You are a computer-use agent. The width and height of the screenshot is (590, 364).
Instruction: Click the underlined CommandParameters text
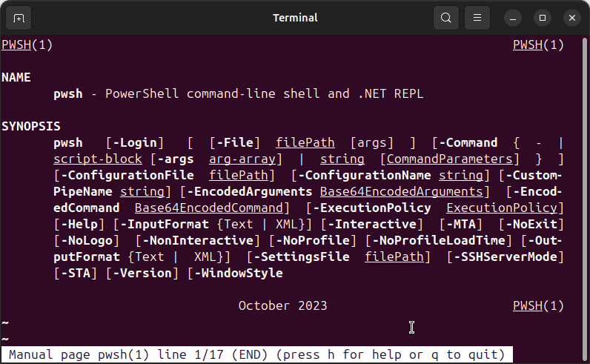click(450, 159)
